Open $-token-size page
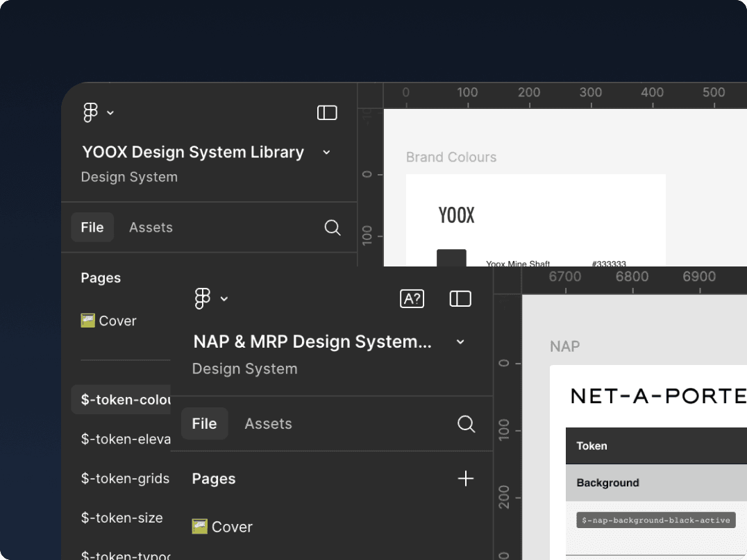The width and height of the screenshot is (747, 560). [x=122, y=518]
